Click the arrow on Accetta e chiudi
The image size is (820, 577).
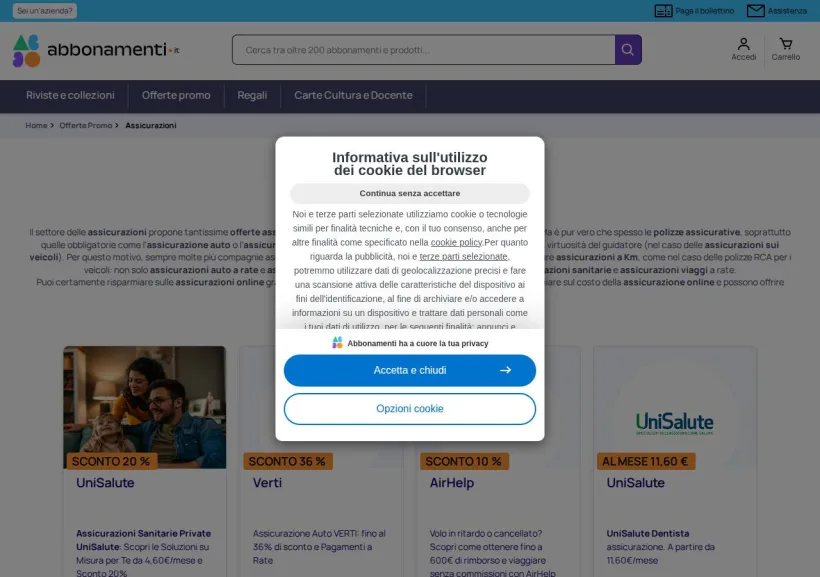coord(505,370)
